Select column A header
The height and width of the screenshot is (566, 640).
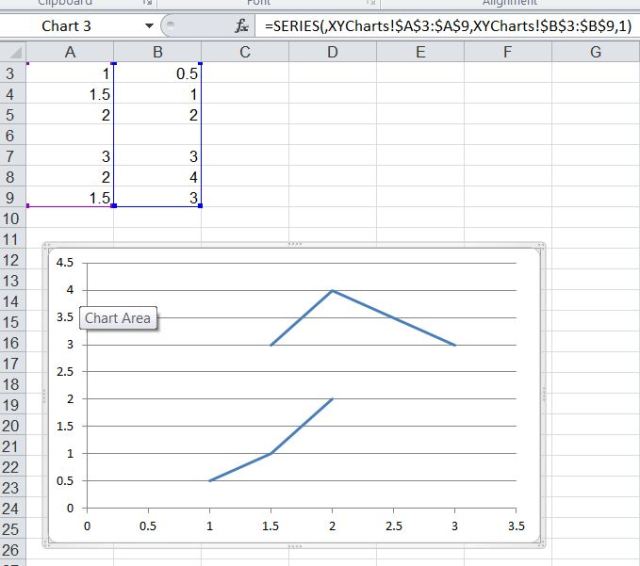tap(70, 52)
